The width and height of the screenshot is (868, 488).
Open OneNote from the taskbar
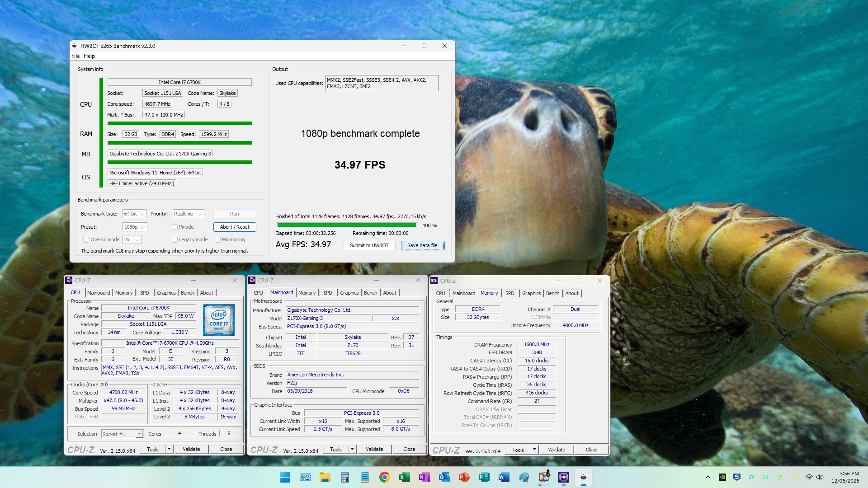424,477
